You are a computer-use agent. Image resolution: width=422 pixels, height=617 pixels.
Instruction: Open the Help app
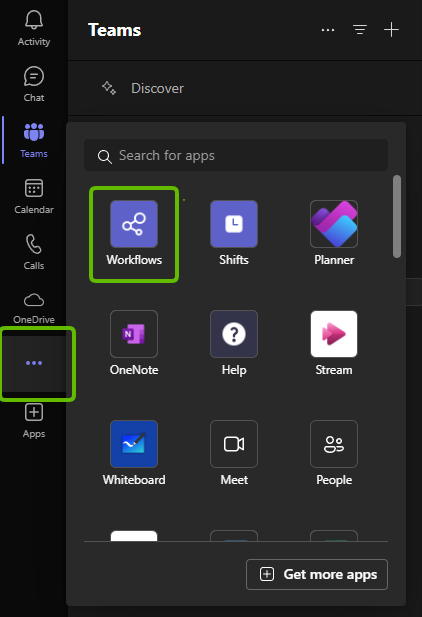(234, 343)
